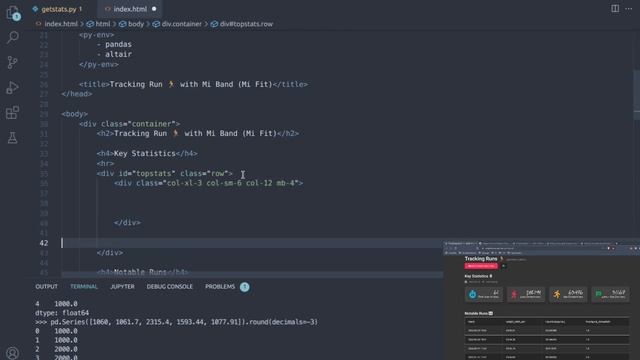This screenshot has height=360, width=640.
Task: Click the unsaved dot on index.html tab
Action: (154, 9)
